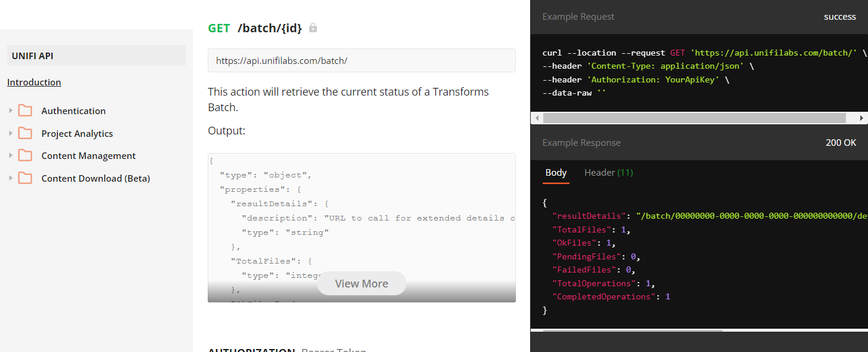Click the response body horizontal scrollbar

[627, 330]
